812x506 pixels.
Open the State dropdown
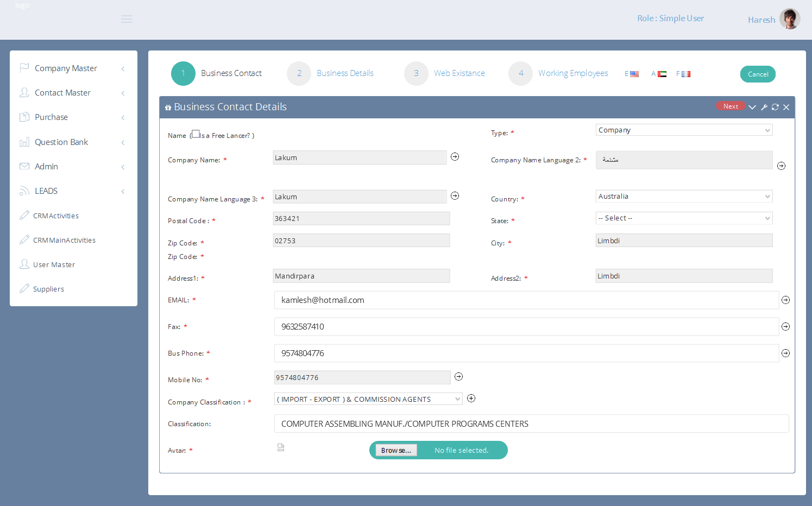point(683,218)
